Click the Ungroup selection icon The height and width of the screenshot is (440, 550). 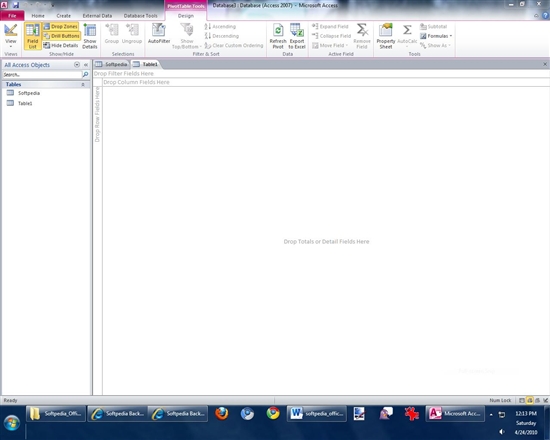(x=132, y=34)
